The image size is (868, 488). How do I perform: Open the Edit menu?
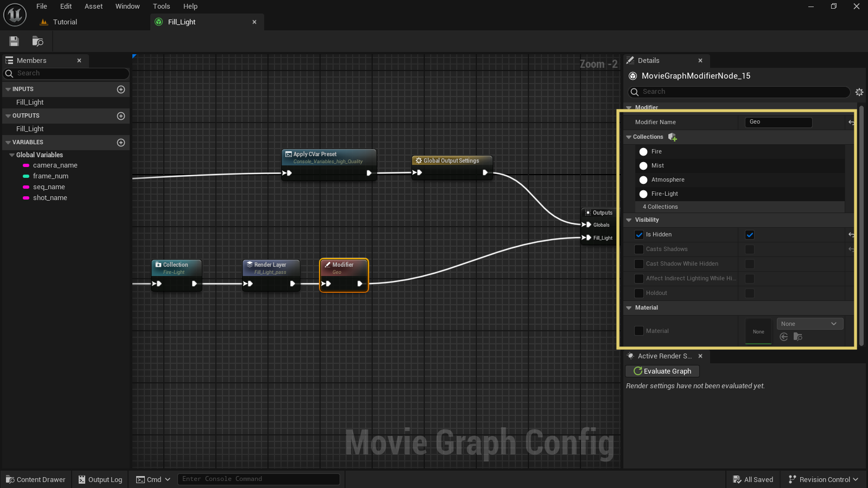[66, 7]
